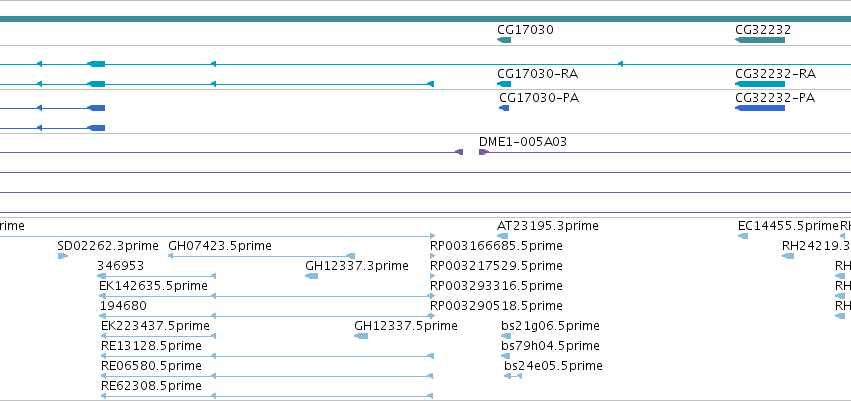Select the 346953 feature label
The width and height of the screenshot is (851, 401).
pos(120,266)
